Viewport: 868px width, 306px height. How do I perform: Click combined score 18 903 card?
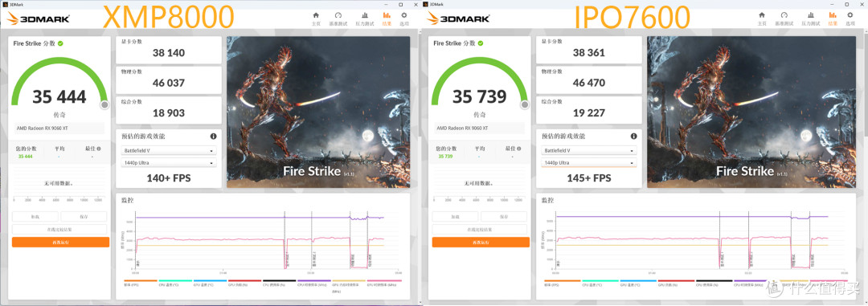pos(168,109)
